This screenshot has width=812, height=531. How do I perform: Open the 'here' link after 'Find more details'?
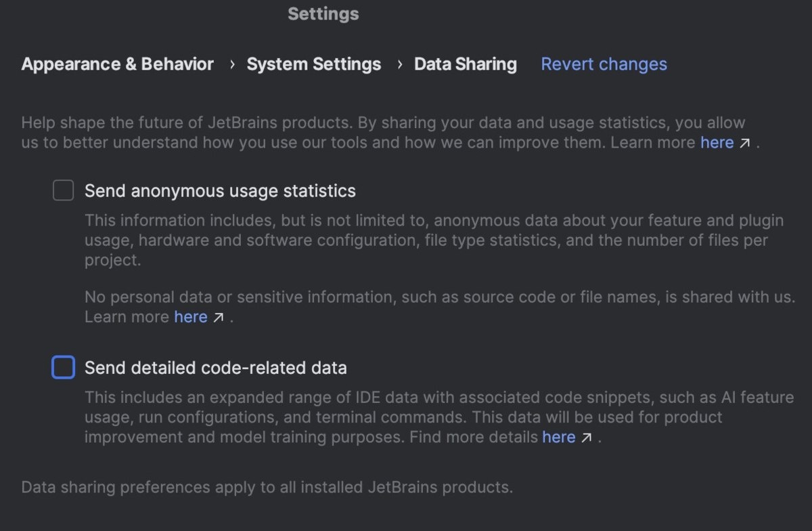(x=558, y=438)
